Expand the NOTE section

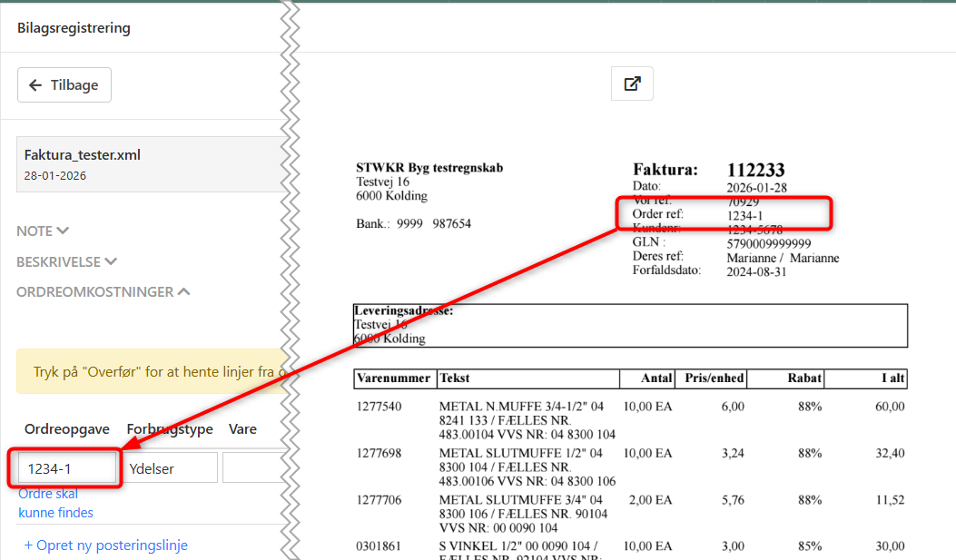(43, 231)
